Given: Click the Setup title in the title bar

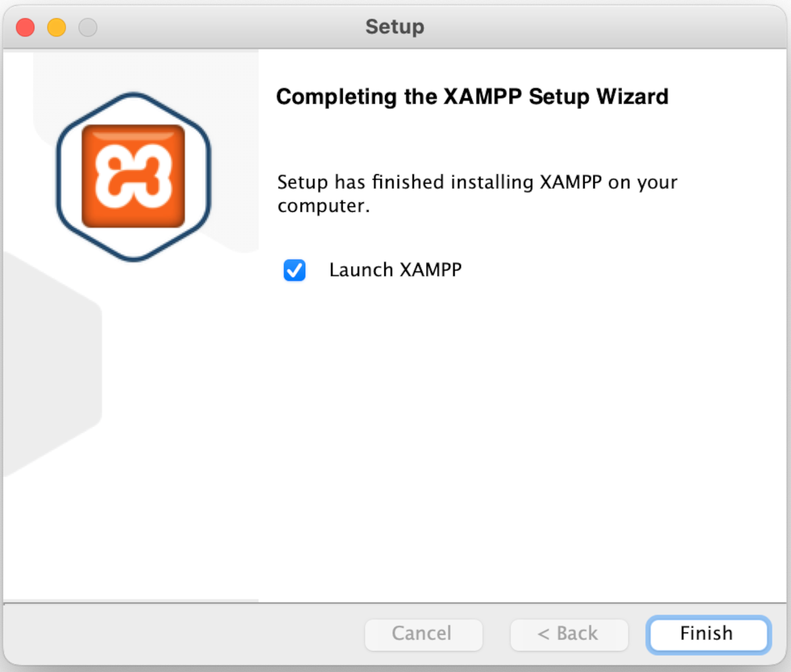Looking at the screenshot, I should [x=395, y=27].
